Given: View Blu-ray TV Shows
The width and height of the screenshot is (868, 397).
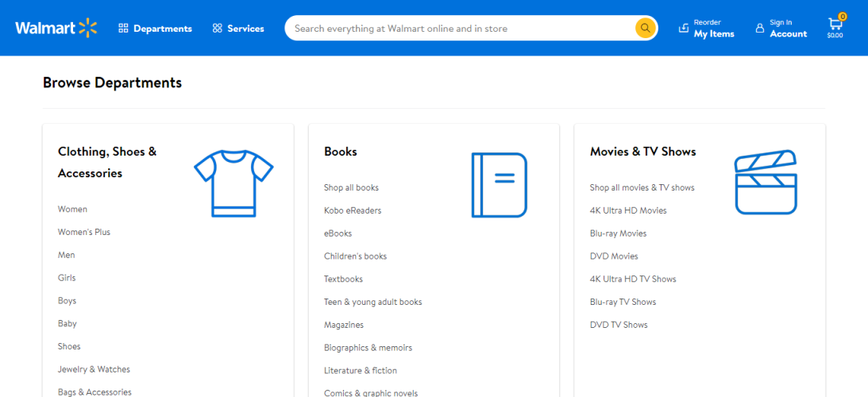Looking at the screenshot, I should (x=623, y=302).
